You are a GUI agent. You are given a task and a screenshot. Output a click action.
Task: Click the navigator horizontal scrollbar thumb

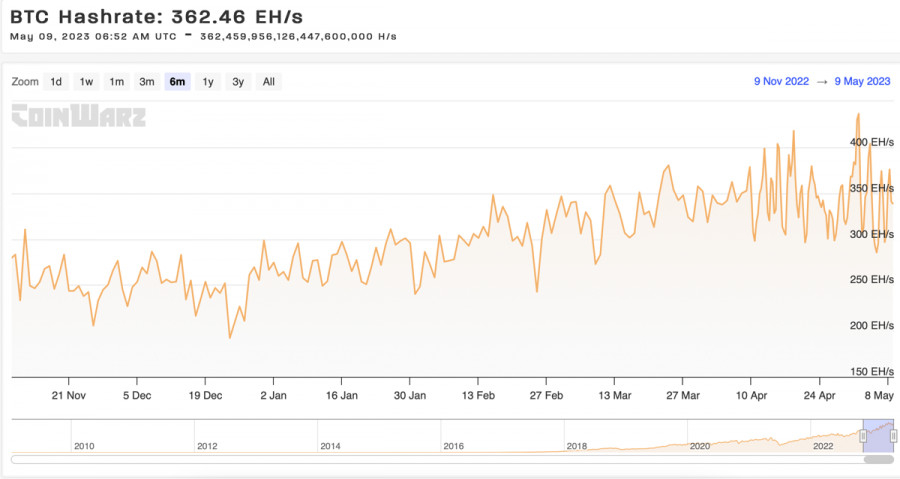(878, 459)
